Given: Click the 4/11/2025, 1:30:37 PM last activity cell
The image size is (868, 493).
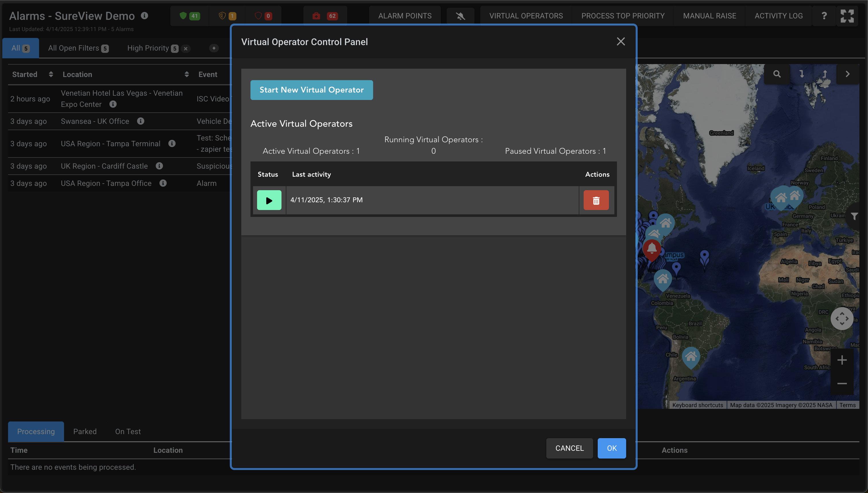Looking at the screenshot, I should [432, 200].
